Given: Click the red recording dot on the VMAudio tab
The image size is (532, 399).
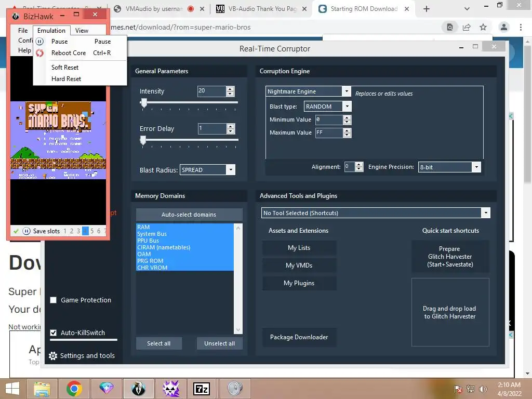Looking at the screenshot, I should coord(191,9).
